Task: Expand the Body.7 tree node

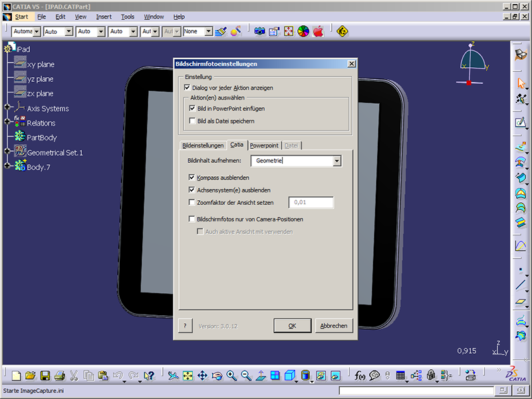Action: 7,166
